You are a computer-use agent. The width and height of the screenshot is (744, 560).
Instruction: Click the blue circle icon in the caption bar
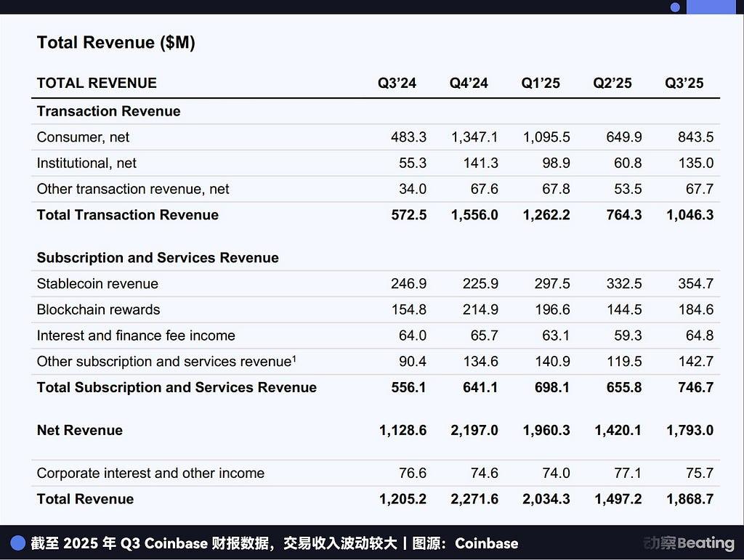point(18,543)
